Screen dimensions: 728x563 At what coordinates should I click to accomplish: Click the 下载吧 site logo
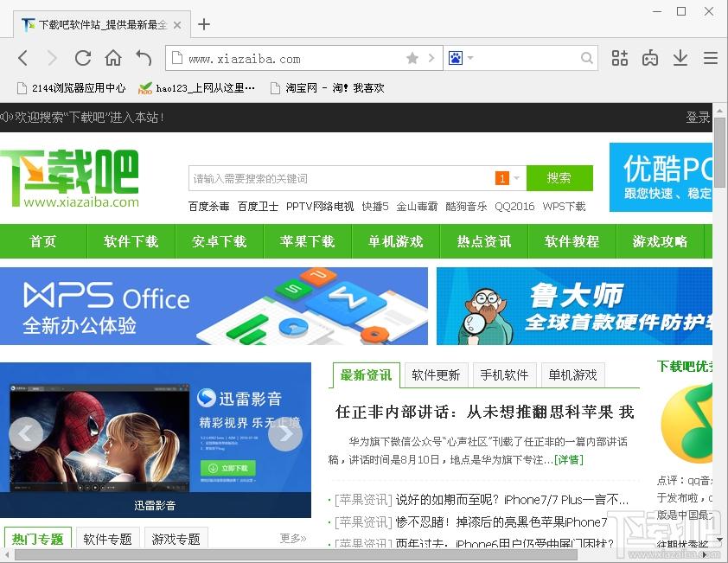[x=70, y=178]
